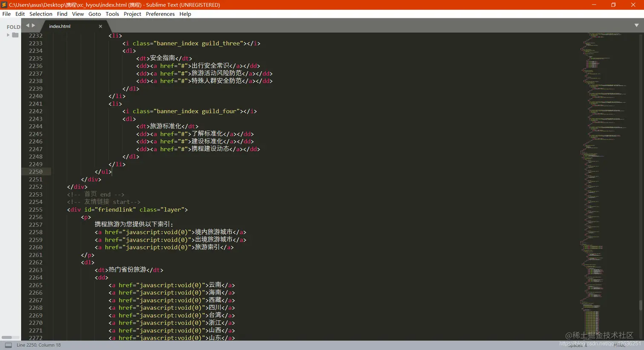Select the folder icon in sidebar
The width and height of the screenshot is (644, 350).
15,35
